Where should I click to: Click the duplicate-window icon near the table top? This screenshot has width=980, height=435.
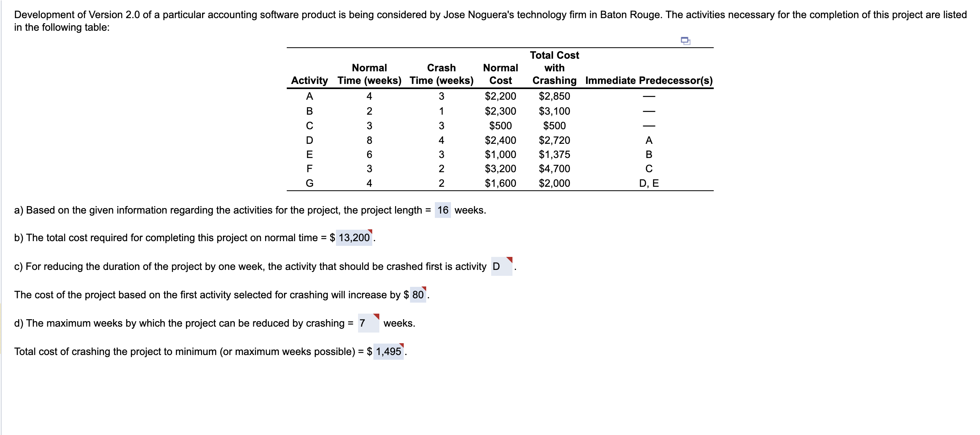coord(685,41)
